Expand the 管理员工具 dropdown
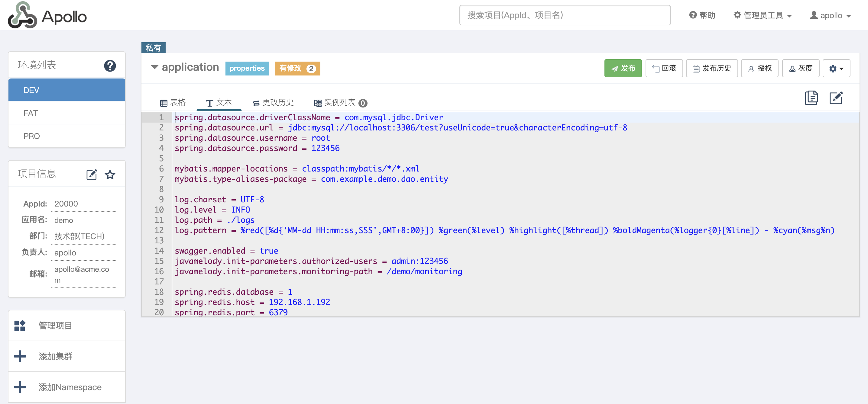Viewport: 868px width, 404px height. pyautogui.click(x=762, y=15)
